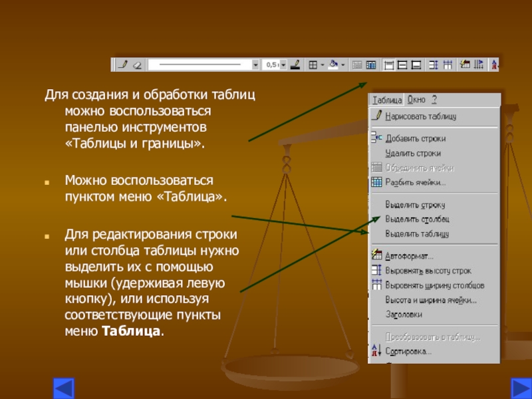
Task: Click Distribute Rows Evenly toolbar icon
Action: click(434, 65)
